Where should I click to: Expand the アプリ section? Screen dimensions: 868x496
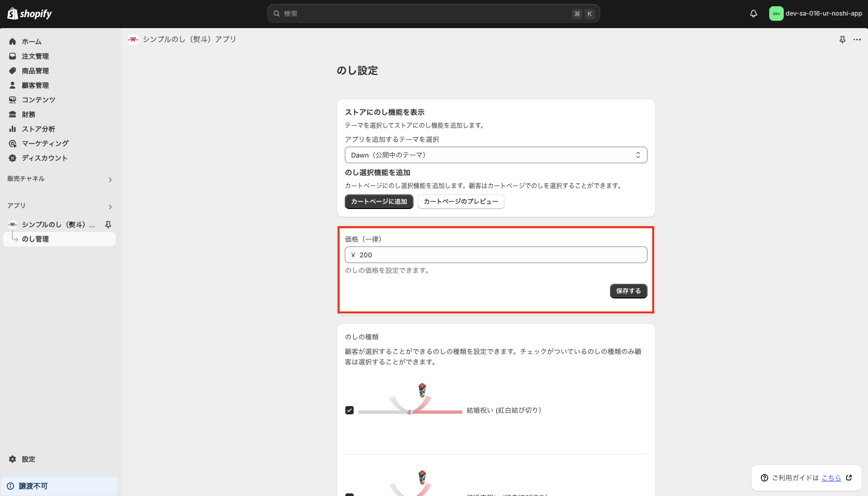[110, 206]
